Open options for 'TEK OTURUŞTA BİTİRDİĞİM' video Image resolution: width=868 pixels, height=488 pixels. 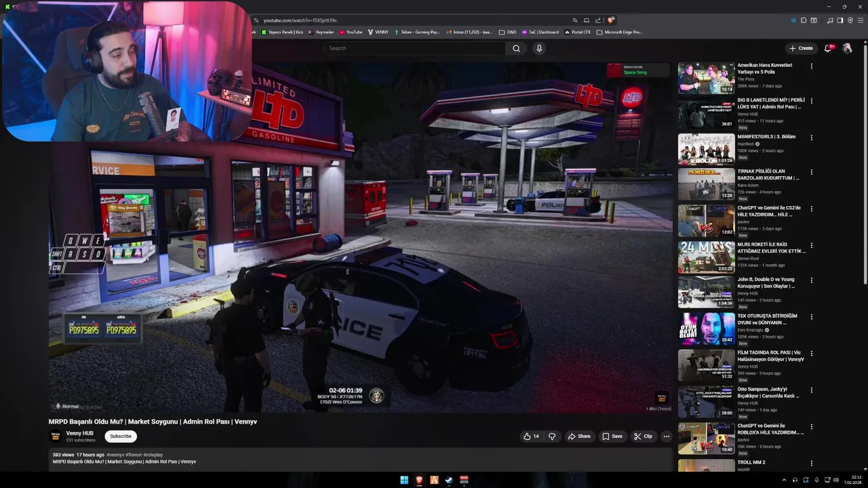812,317
